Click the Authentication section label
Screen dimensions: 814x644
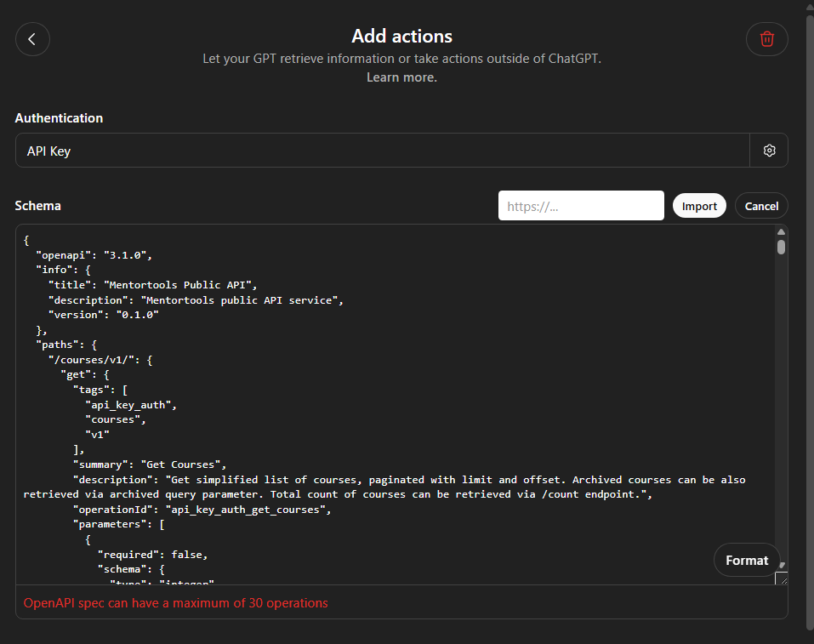pyautogui.click(x=59, y=118)
